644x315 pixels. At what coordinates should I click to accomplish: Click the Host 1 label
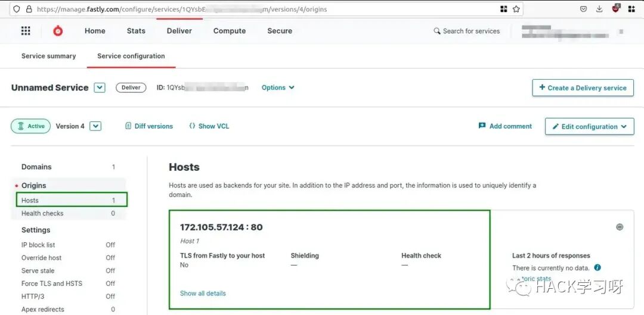coord(190,241)
